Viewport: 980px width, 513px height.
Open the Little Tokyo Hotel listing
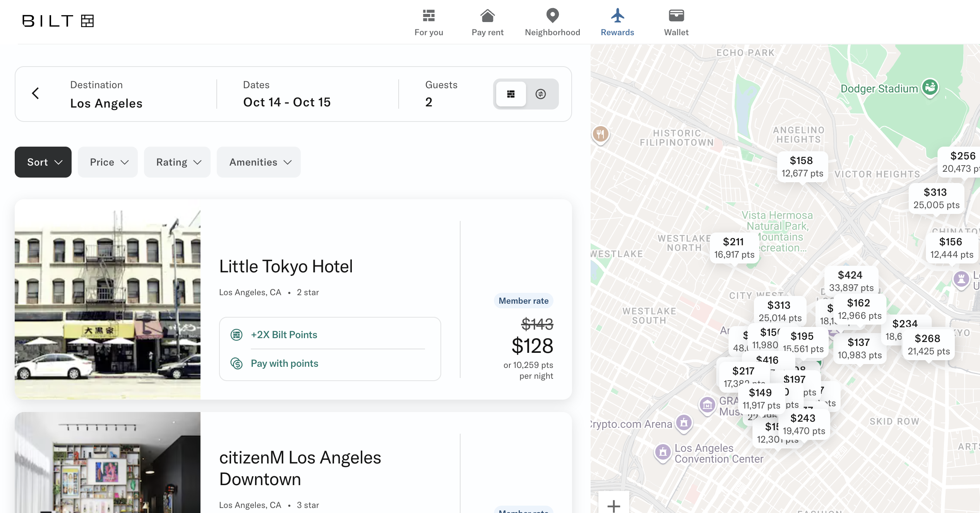pyautogui.click(x=286, y=266)
